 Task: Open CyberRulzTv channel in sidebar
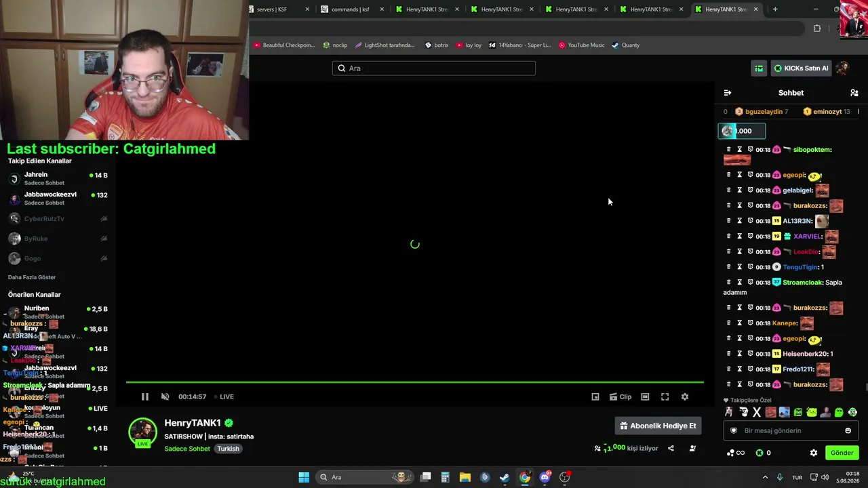(x=58, y=219)
